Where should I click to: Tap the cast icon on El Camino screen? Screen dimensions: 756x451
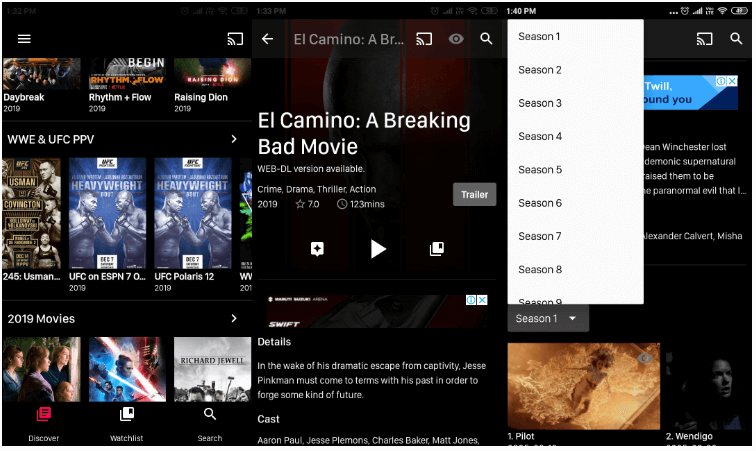[x=424, y=39]
